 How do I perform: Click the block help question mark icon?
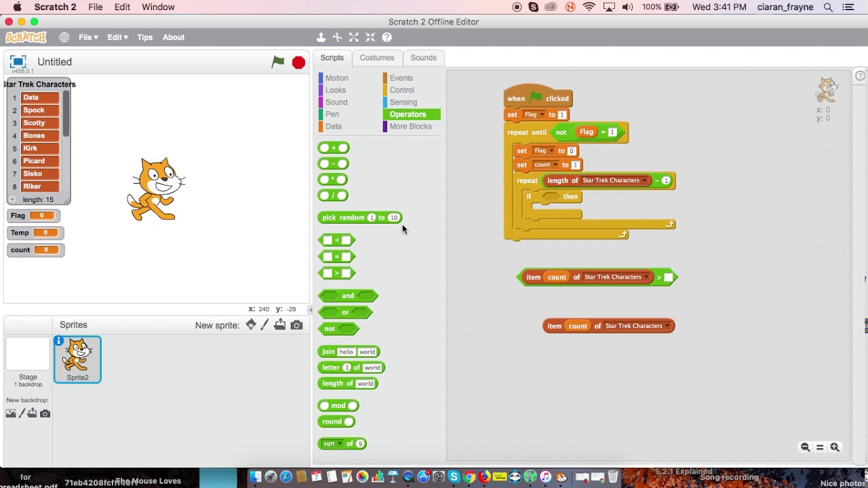point(387,37)
